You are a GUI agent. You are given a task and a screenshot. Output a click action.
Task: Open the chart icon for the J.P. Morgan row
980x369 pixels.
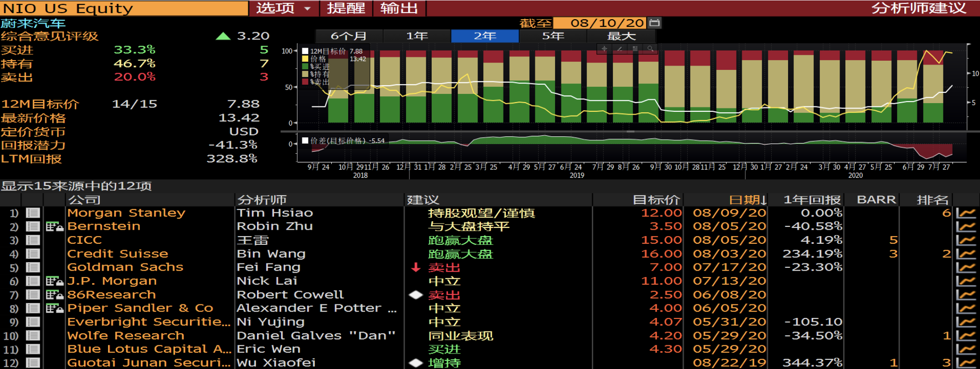point(966,281)
